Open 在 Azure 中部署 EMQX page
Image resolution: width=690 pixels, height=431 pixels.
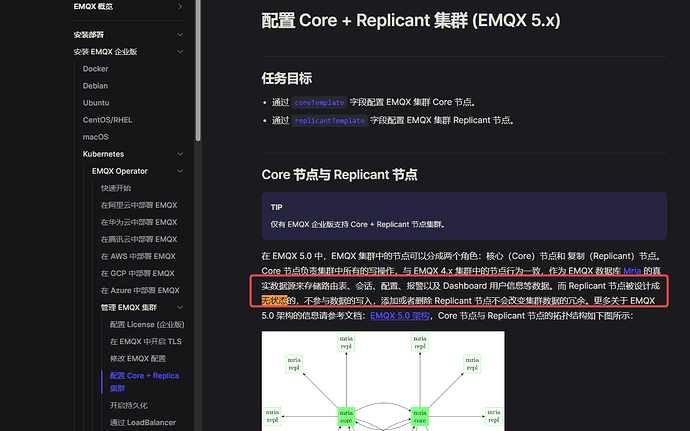(140, 290)
